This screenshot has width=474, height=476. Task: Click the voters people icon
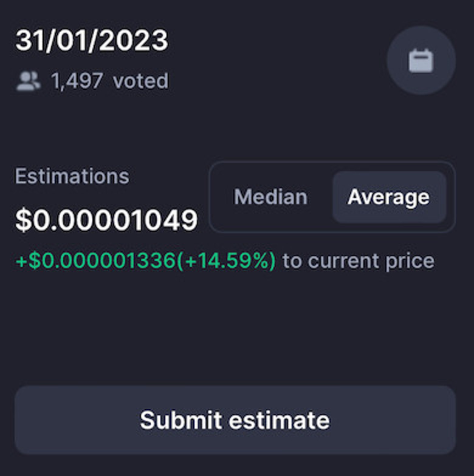29,81
